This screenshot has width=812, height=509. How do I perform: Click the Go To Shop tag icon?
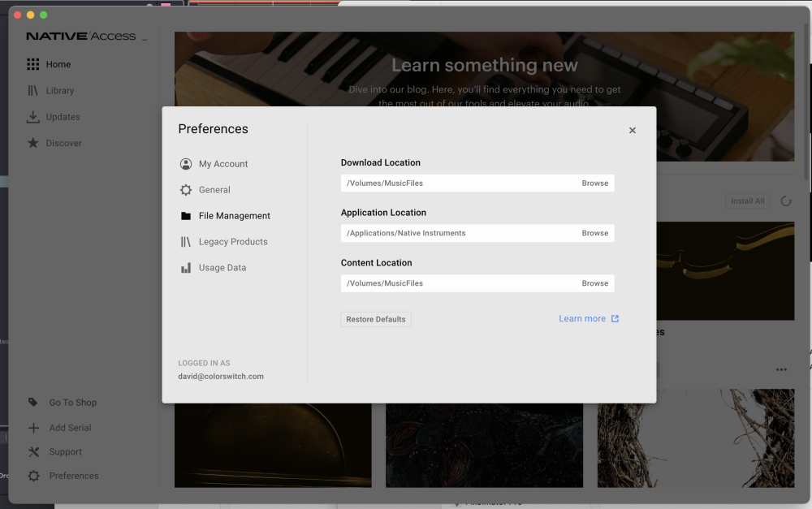(x=33, y=403)
